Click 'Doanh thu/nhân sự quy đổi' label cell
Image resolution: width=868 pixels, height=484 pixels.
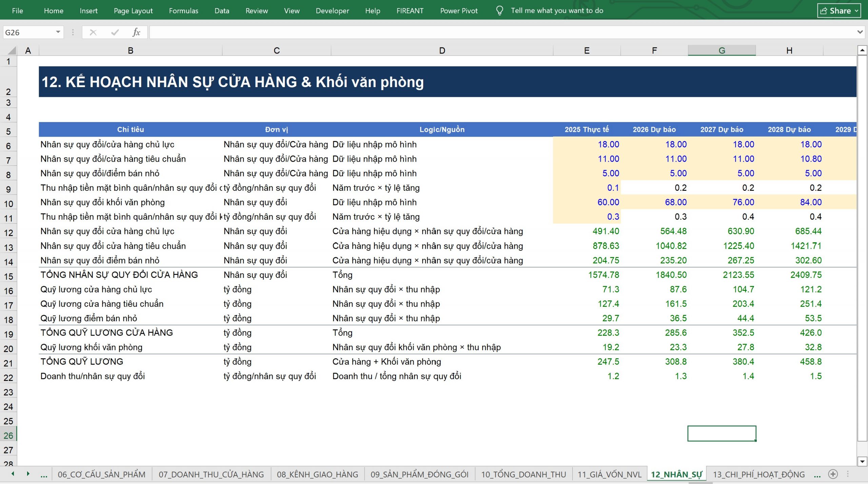(x=131, y=376)
